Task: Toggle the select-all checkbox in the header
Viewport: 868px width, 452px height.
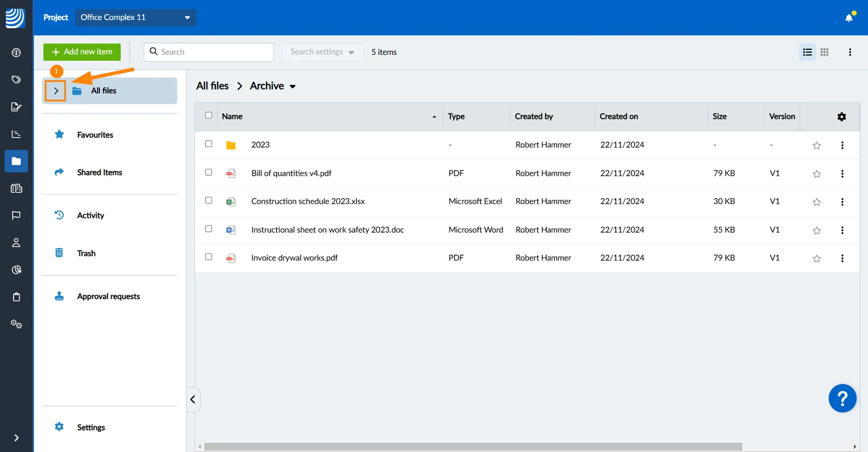Action: [208, 115]
